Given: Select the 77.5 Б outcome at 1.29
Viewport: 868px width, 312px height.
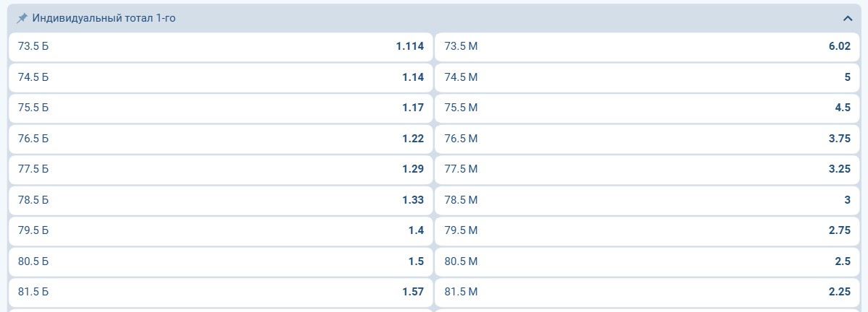Looking at the screenshot, I should click(221, 169).
